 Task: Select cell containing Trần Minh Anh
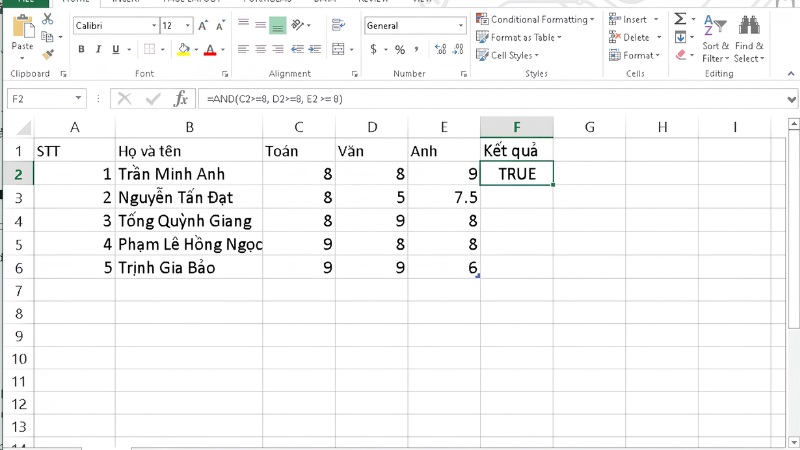coord(189,174)
